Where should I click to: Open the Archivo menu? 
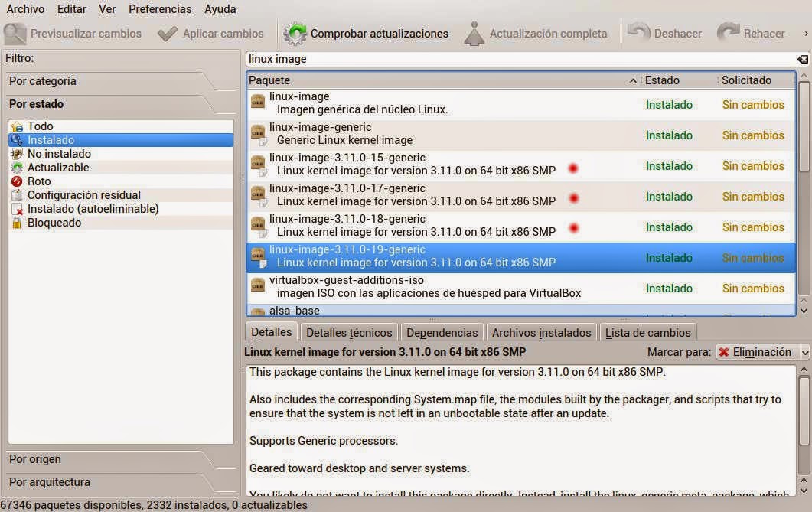pos(25,9)
